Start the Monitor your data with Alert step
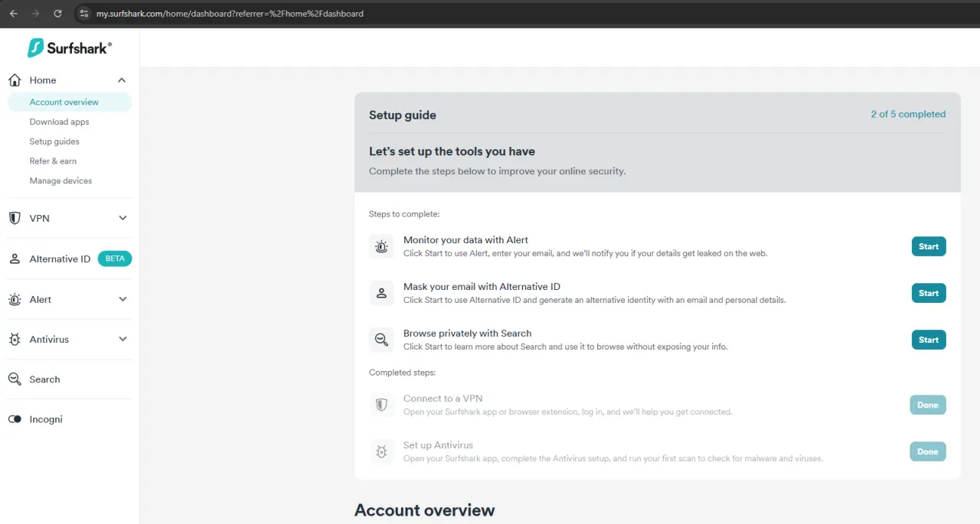The image size is (980, 524). pos(929,246)
